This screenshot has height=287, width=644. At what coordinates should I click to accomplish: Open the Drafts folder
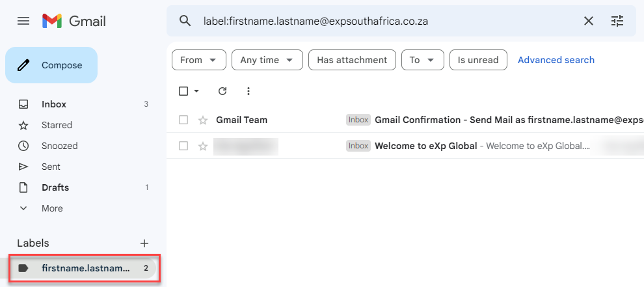click(x=55, y=187)
